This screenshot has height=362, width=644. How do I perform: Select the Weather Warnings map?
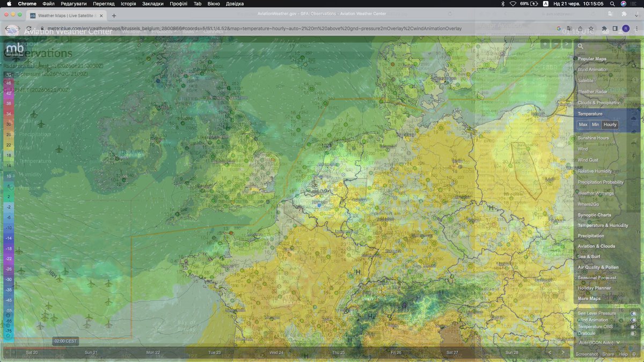595,193
